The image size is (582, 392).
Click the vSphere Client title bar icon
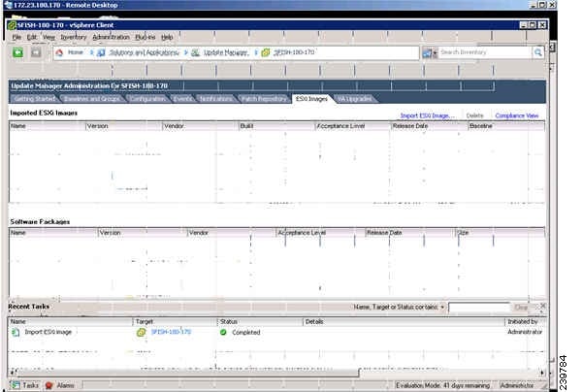pyautogui.click(x=12, y=25)
